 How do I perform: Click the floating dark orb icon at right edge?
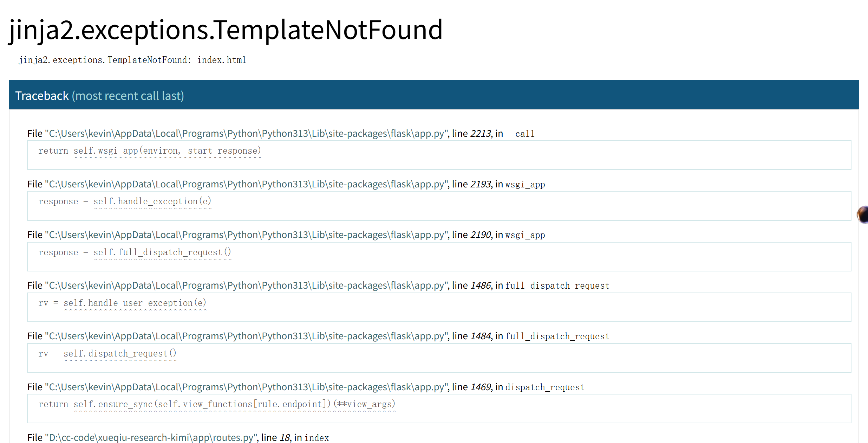pos(863,214)
